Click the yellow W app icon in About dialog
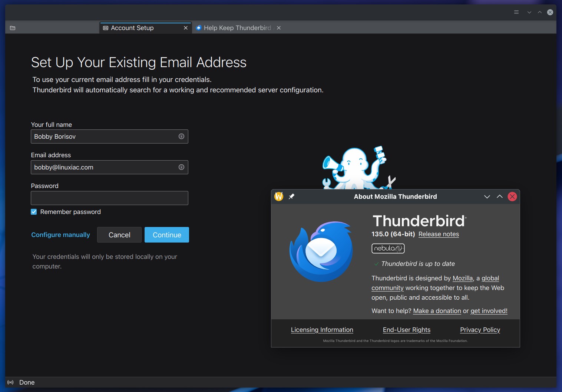Screen dimensions: 562x392 [279, 197]
